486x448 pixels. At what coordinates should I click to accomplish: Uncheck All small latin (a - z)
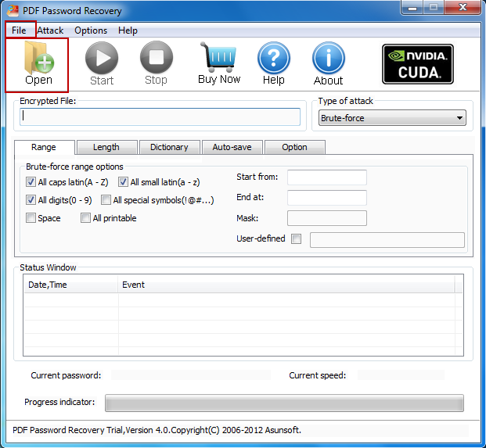[123, 182]
